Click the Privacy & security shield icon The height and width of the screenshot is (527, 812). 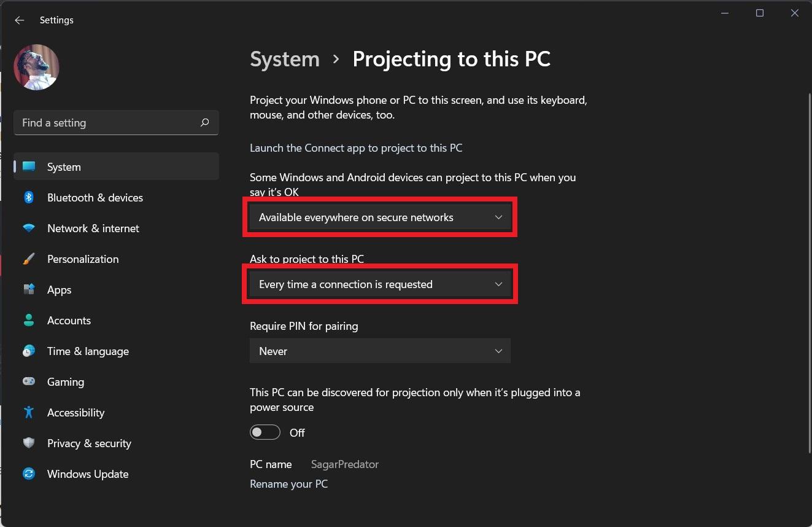(x=29, y=443)
